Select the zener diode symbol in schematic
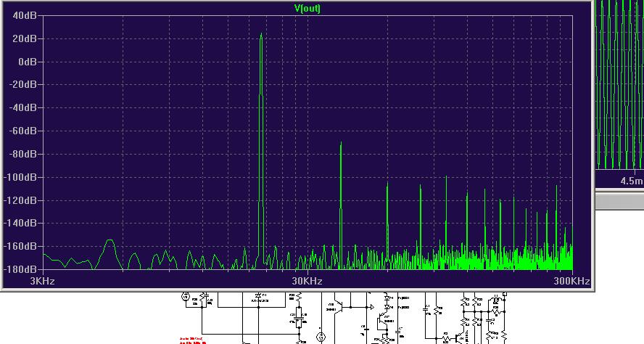This screenshot has height=344, width=644. point(258,295)
